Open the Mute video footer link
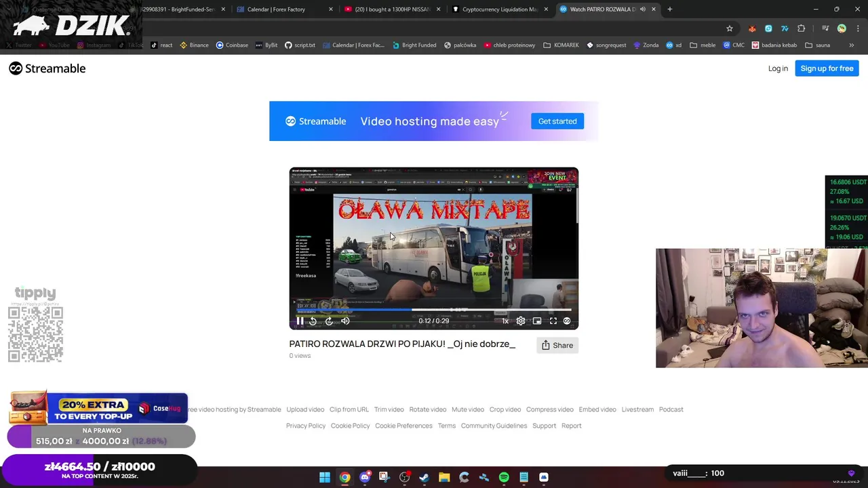 (x=468, y=409)
